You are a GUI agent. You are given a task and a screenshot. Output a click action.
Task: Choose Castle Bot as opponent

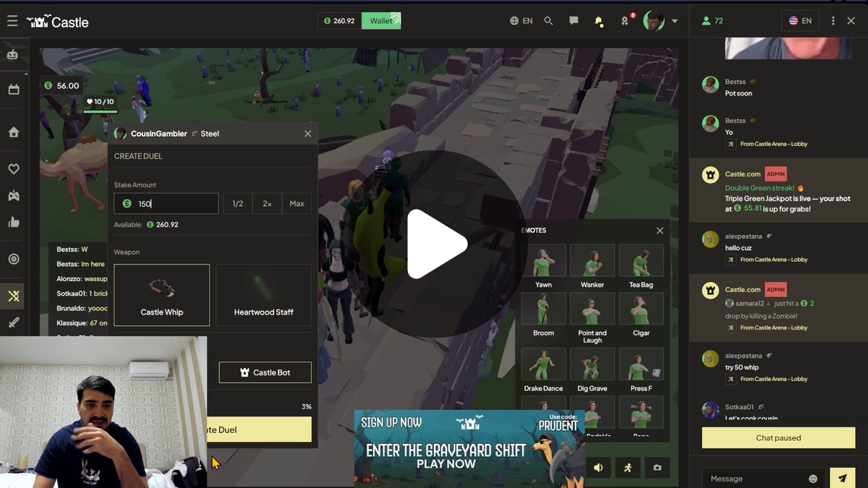pyautogui.click(x=265, y=372)
